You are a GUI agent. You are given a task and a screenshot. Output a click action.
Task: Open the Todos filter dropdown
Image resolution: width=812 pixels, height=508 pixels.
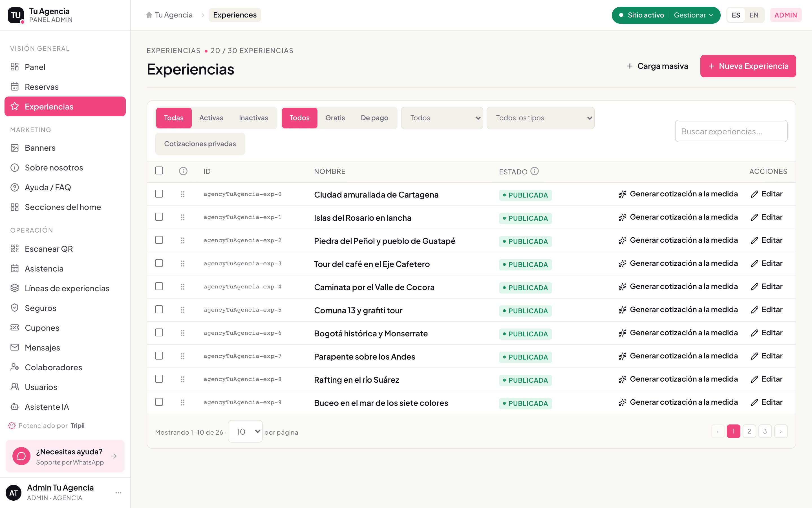tap(442, 118)
